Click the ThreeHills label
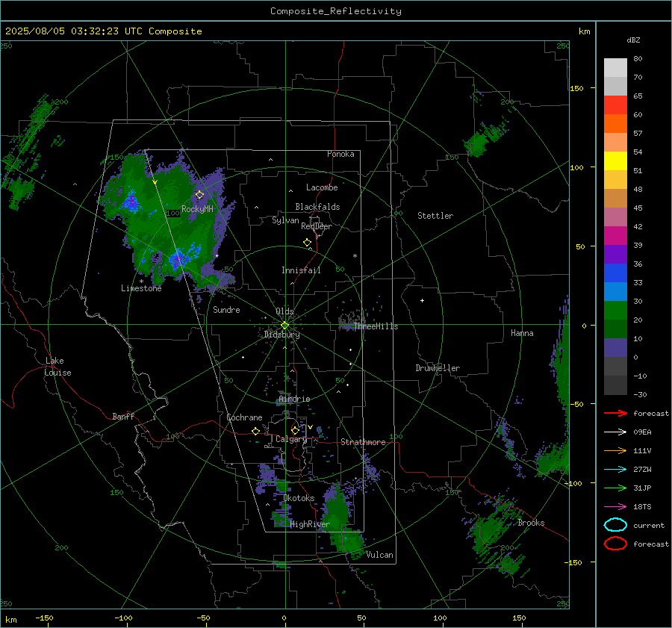 pyautogui.click(x=376, y=326)
